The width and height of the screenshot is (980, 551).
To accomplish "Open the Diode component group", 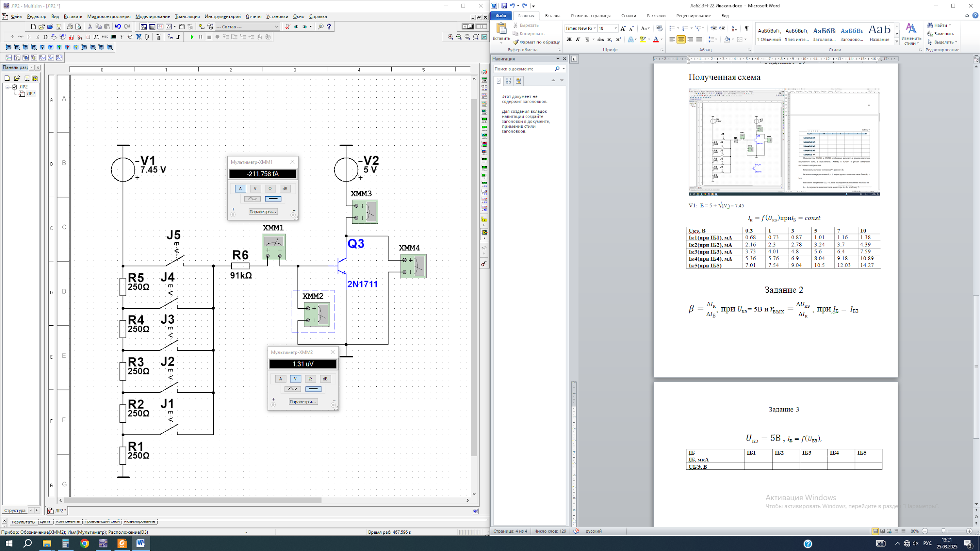I will pyautogui.click(x=29, y=37).
